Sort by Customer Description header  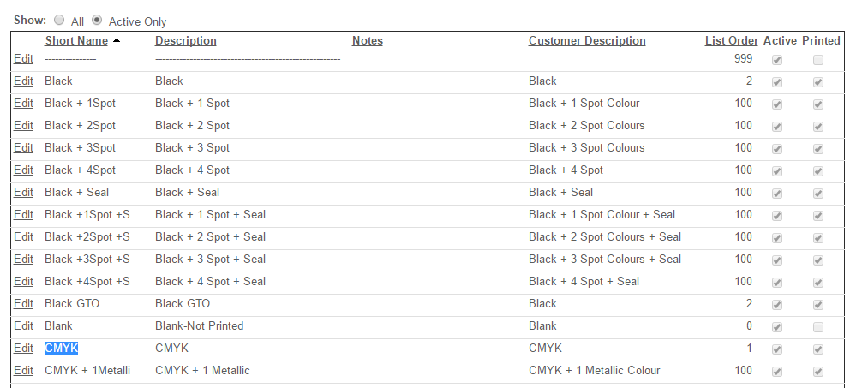[x=586, y=40]
